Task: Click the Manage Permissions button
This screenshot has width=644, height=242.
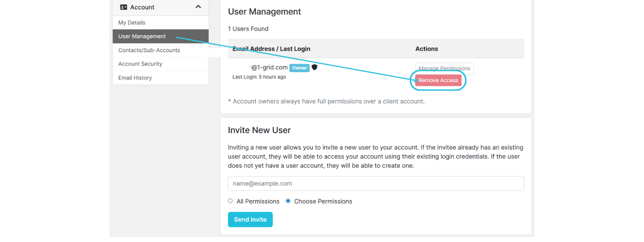Action: click(444, 68)
